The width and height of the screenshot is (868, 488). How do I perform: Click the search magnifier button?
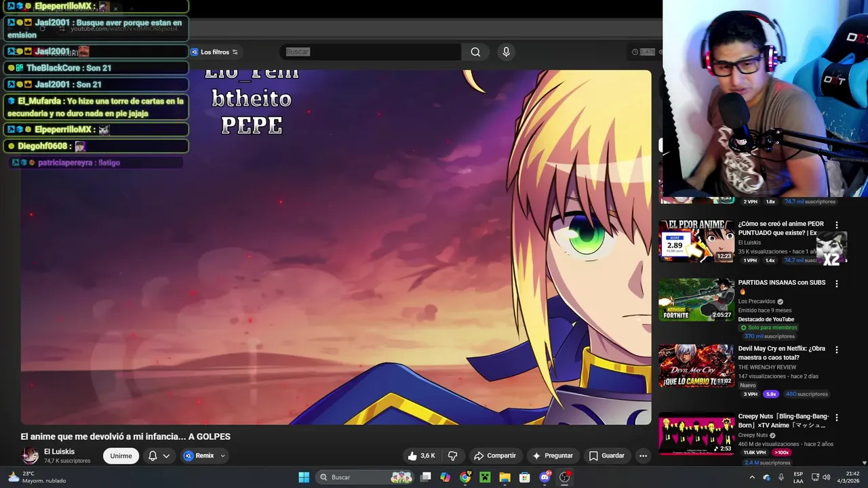pyautogui.click(x=475, y=52)
